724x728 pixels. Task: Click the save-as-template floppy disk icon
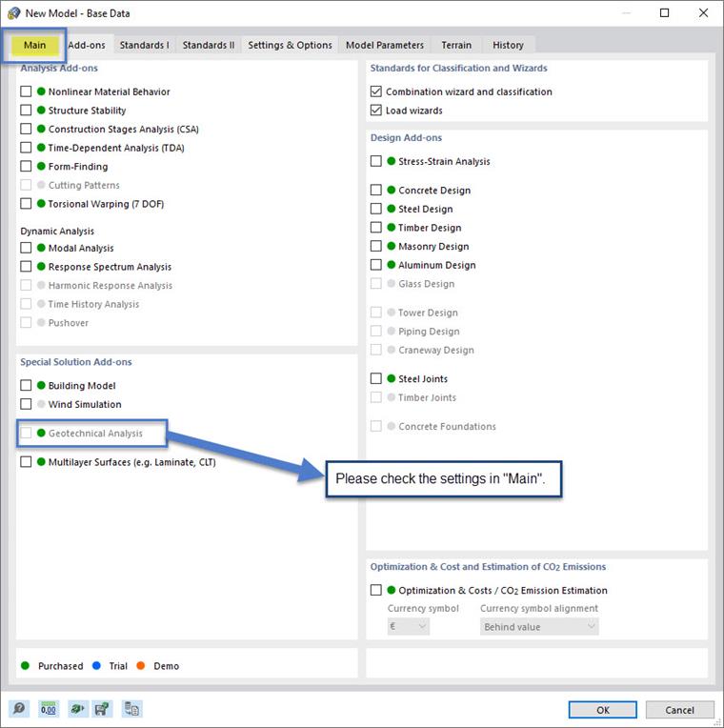(102, 709)
